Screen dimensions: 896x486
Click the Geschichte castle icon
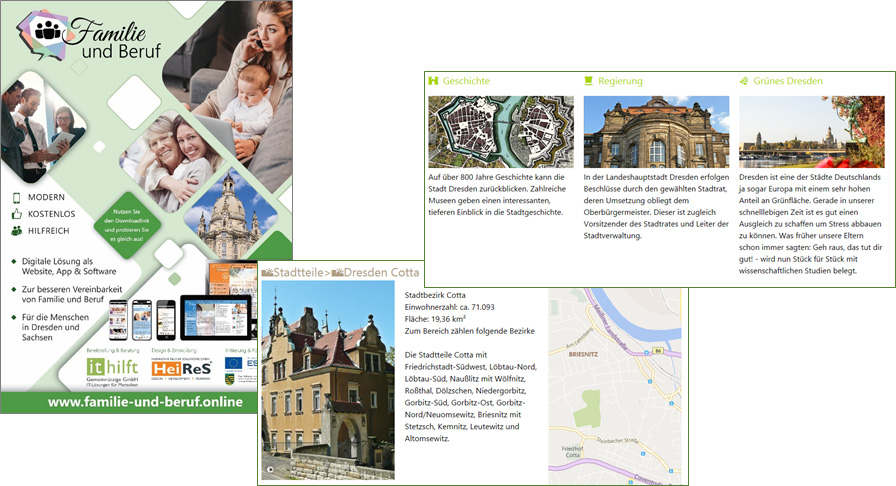[x=433, y=81]
